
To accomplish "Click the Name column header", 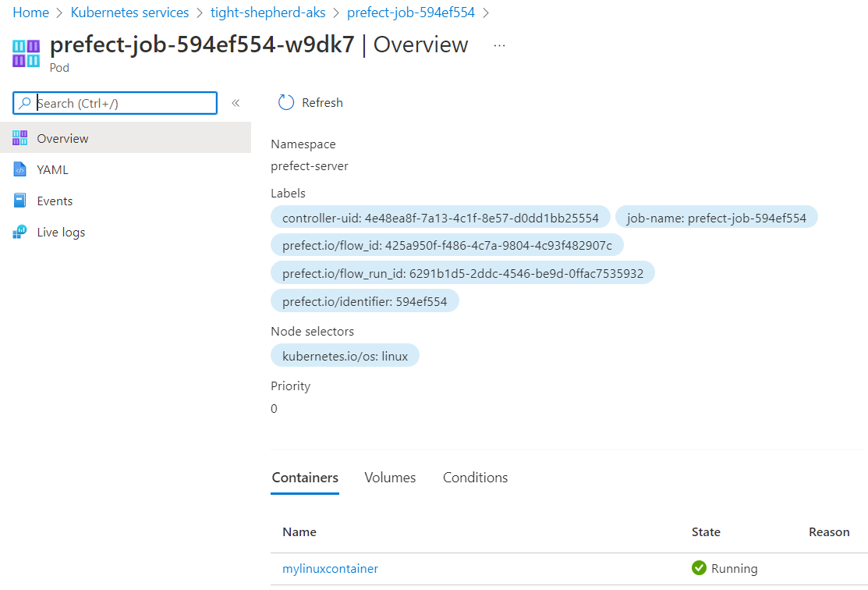I will (x=299, y=531).
